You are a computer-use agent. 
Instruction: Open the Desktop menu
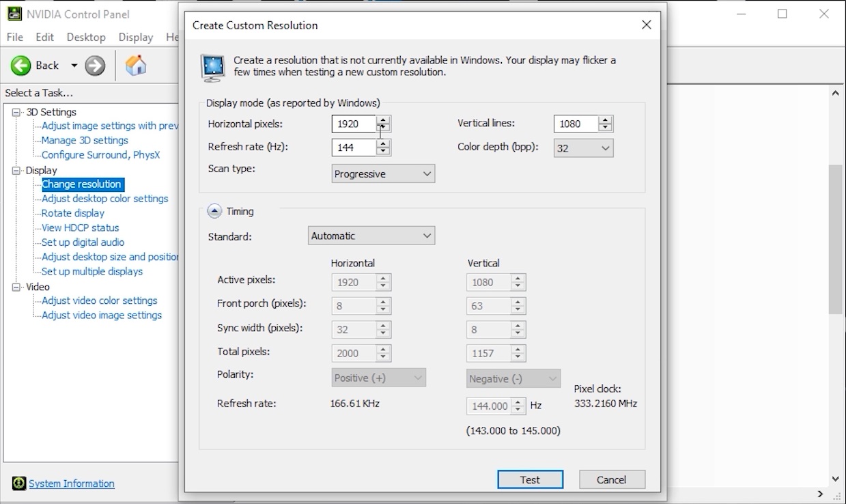coord(86,37)
